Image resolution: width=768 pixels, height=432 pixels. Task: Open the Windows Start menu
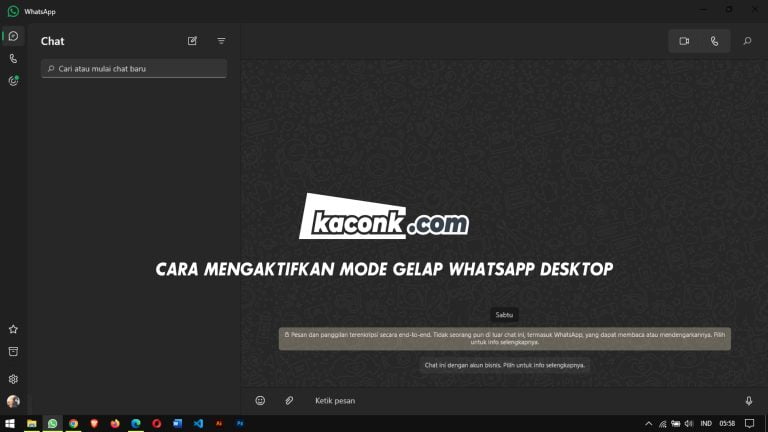tap(10, 424)
